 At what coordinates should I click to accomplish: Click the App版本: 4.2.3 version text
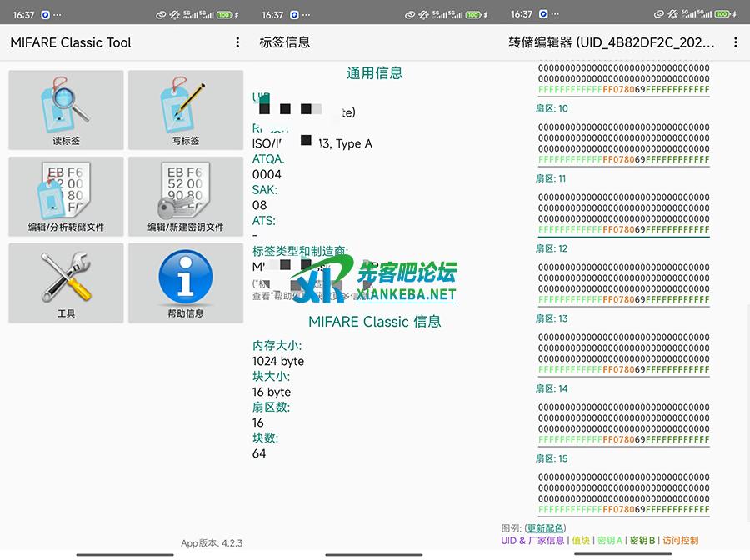click(212, 543)
